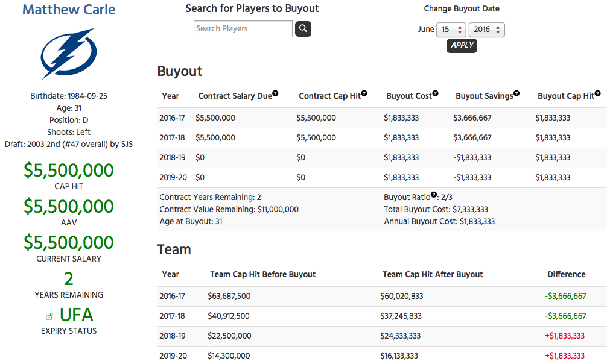Click the unlock icon beside UFA
This screenshot has width=607, height=364.
coord(49,317)
